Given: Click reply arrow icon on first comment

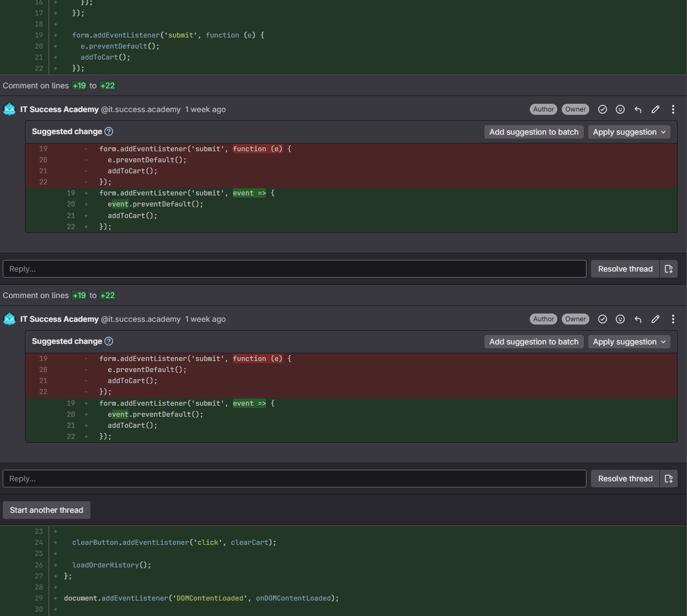Looking at the screenshot, I should click(x=638, y=109).
